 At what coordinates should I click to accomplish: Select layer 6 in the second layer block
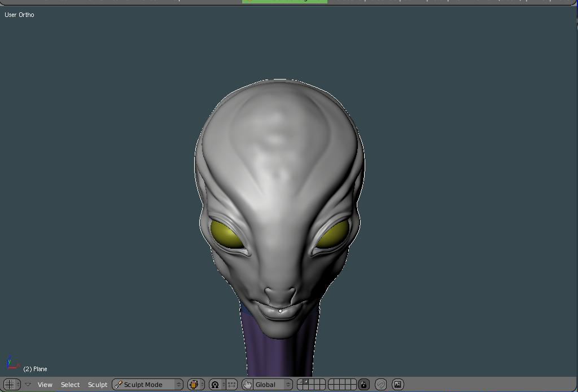click(331, 382)
